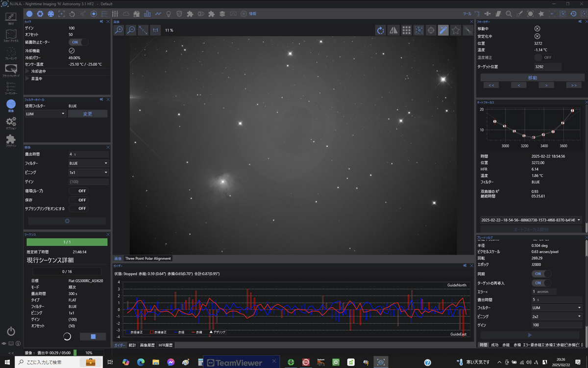Open the Equipment section in the sidebar

click(x=11, y=19)
